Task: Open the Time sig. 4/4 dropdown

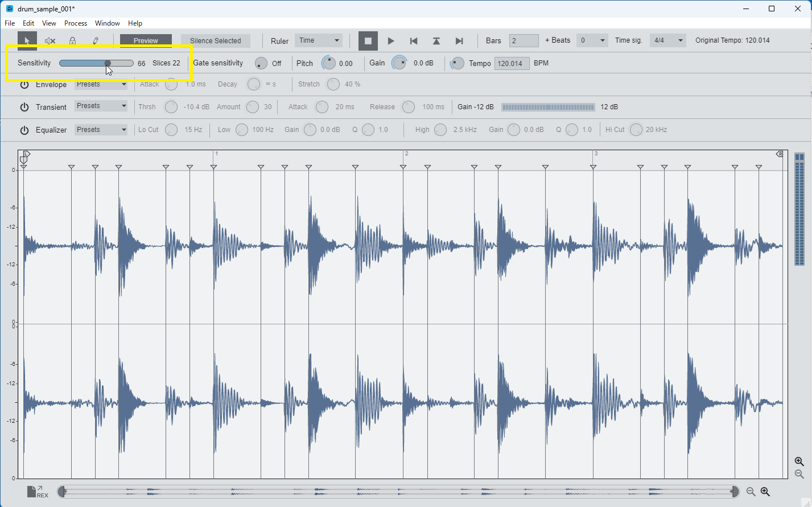Action: pyautogui.click(x=667, y=40)
